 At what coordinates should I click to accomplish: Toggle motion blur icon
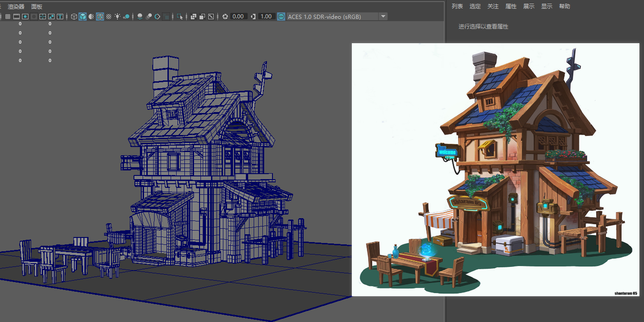149,17
